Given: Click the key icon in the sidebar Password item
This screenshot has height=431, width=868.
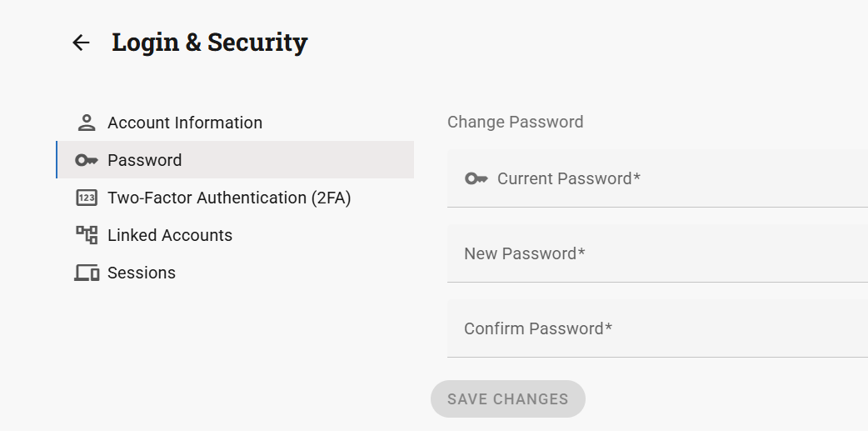Looking at the screenshot, I should pyautogui.click(x=87, y=160).
